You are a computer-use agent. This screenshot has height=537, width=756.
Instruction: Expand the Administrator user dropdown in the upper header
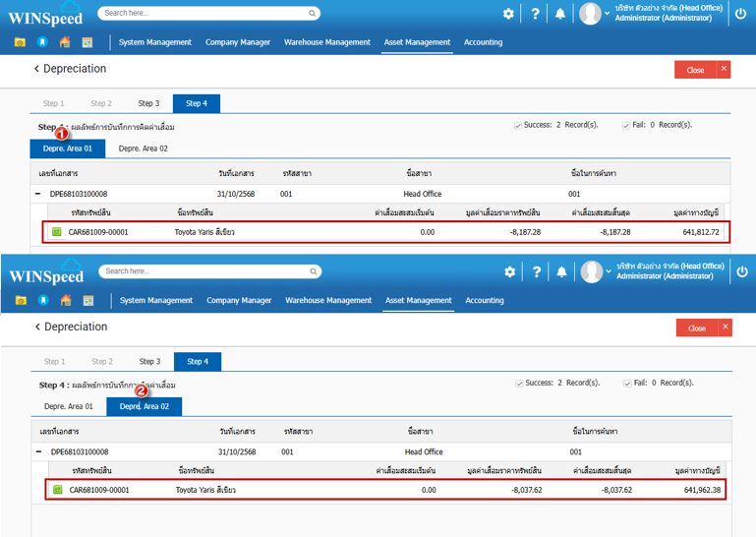point(607,14)
